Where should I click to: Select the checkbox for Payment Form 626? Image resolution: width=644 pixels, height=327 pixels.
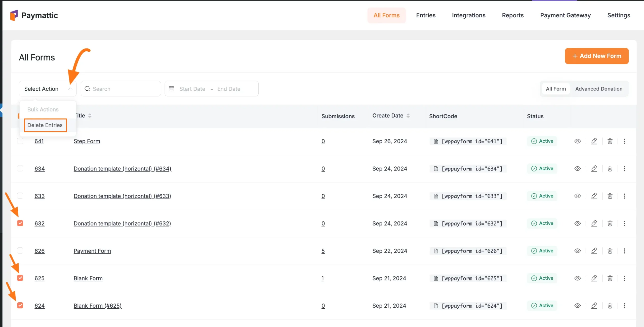pos(20,251)
